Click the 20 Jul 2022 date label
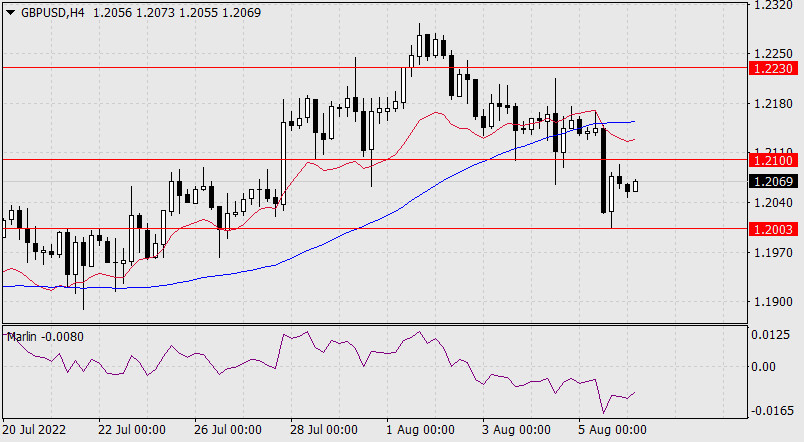The width and height of the screenshot is (804, 442). (36, 430)
